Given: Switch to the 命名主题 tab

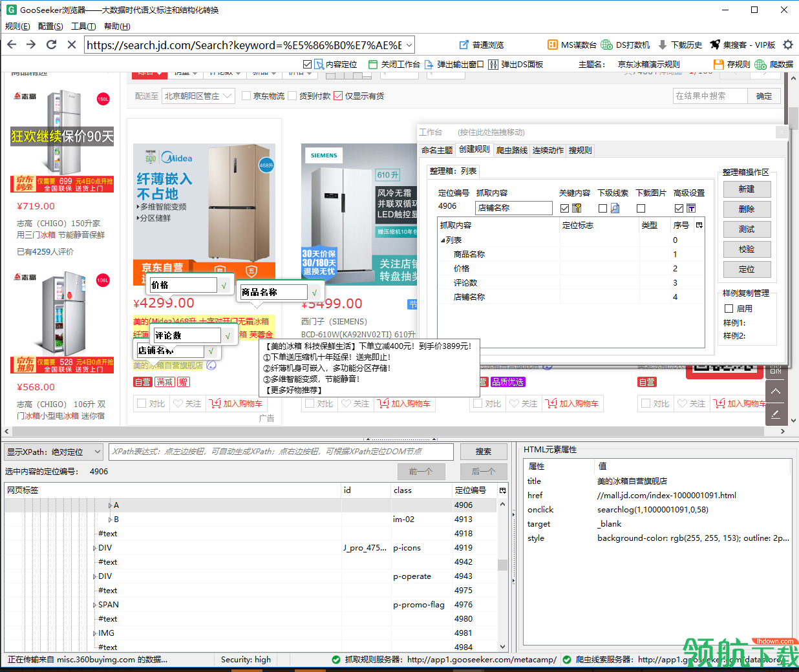Looking at the screenshot, I should [437, 150].
